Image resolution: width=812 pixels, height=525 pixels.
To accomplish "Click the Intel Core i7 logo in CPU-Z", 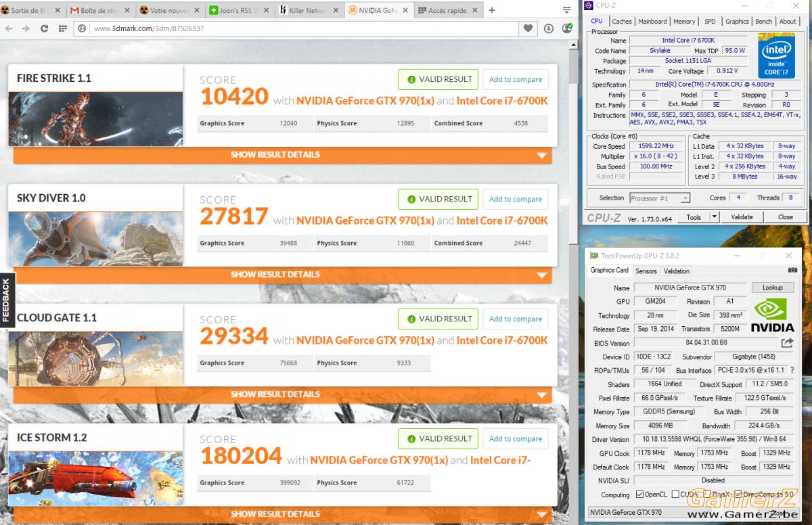I will click(776, 54).
